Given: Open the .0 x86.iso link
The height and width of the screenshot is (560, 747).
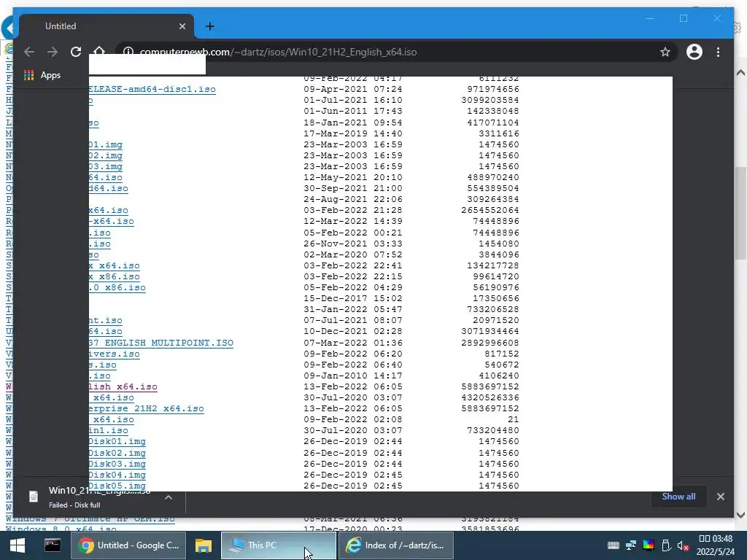Looking at the screenshot, I should click(x=117, y=287).
